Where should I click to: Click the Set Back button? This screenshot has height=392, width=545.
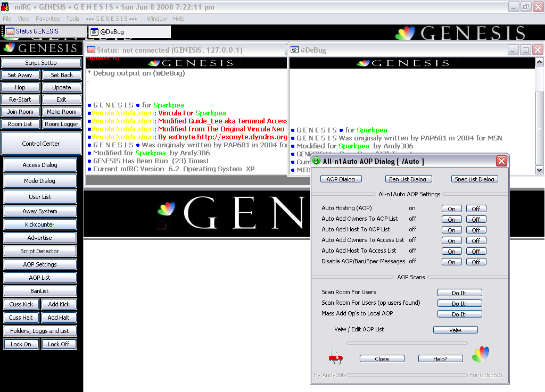point(62,75)
